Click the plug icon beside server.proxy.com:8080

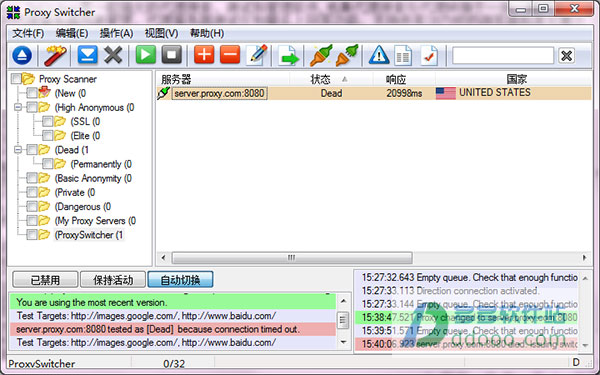163,93
